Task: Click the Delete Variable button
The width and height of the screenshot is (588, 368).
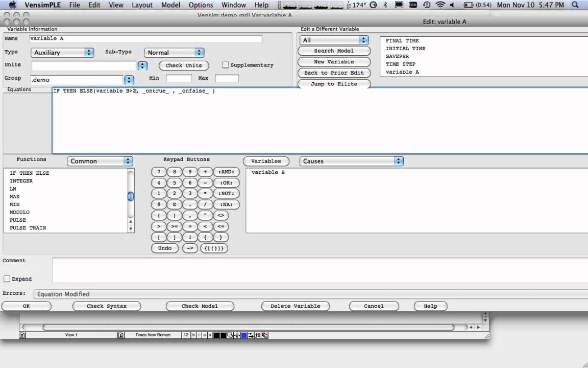Action: (296, 306)
